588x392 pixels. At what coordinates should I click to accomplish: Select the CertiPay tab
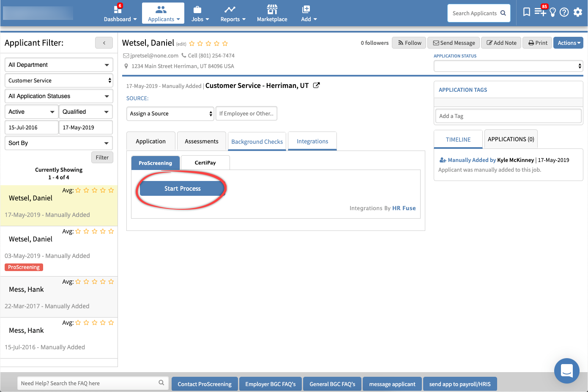pyautogui.click(x=205, y=163)
